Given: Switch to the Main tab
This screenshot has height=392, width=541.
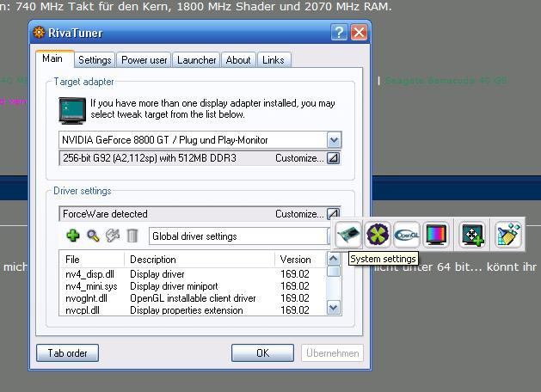Looking at the screenshot, I should (x=52, y=58).
